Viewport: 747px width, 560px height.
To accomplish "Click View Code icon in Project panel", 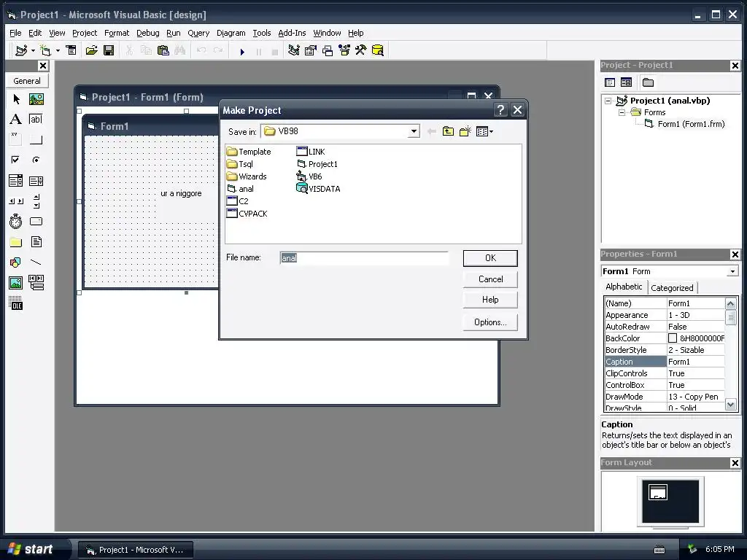I will pyautogui.click(x=610, y=82).
